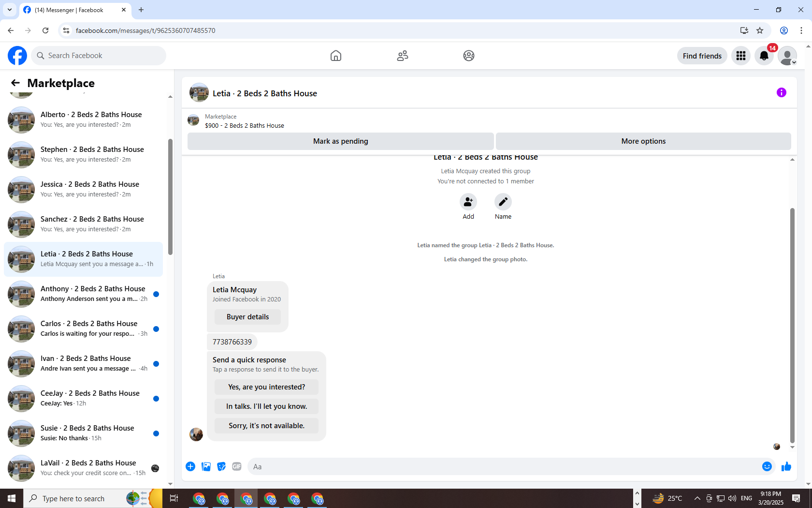Open more actions plus icon in composer
Screen dimensions: 812x508
point(190,466)
